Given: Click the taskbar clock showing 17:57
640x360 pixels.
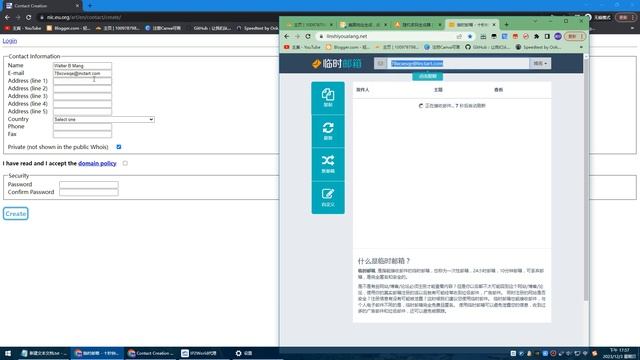Looking at the screenshot, I should point(619,353).
